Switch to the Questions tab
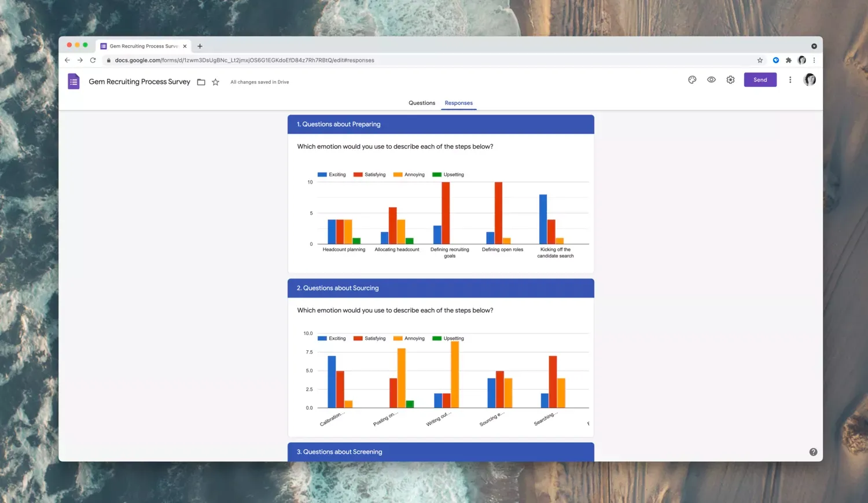This screenshot has width=868, height=503. pyautogui.click(x=422, y=103)
